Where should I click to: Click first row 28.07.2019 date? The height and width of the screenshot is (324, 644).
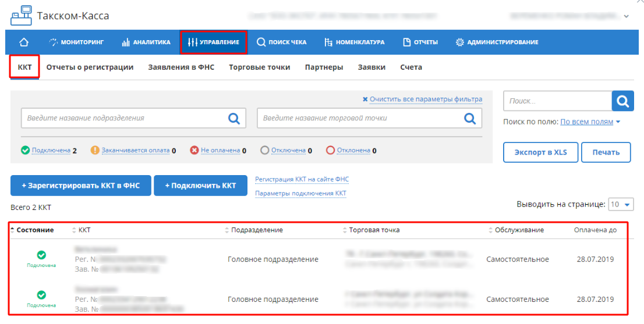(595, 259)
